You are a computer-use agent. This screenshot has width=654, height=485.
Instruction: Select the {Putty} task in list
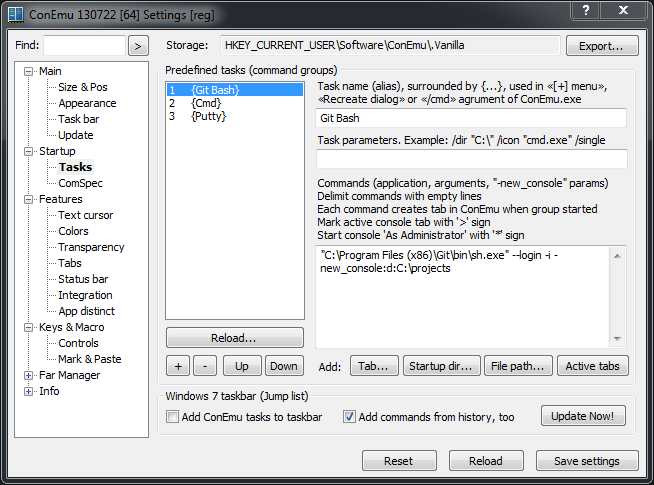(235, 116)
